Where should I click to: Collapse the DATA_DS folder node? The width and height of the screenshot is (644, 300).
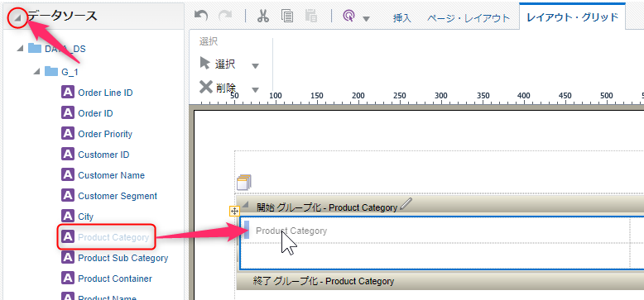coord(21,50)
